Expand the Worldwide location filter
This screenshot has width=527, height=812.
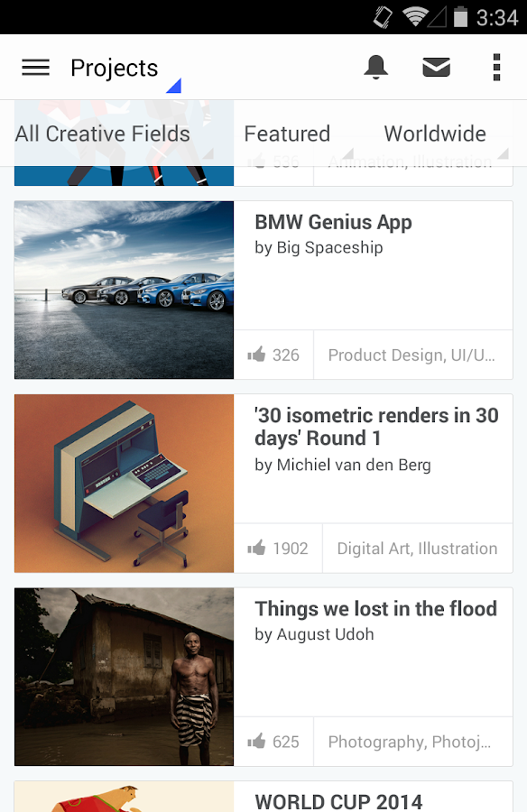point(436,134)
